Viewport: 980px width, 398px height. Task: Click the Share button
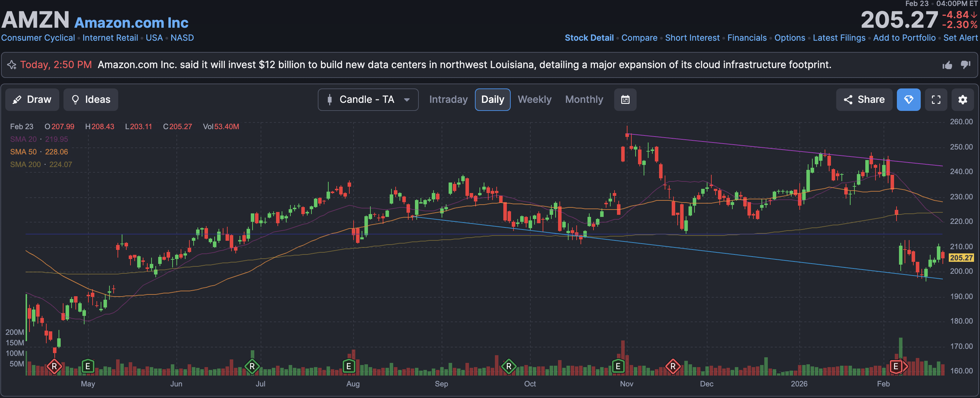(864, 100)
